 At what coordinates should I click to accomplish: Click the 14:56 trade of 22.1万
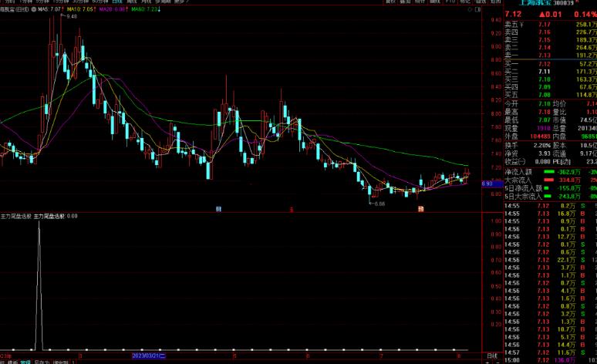coord(551,260)
